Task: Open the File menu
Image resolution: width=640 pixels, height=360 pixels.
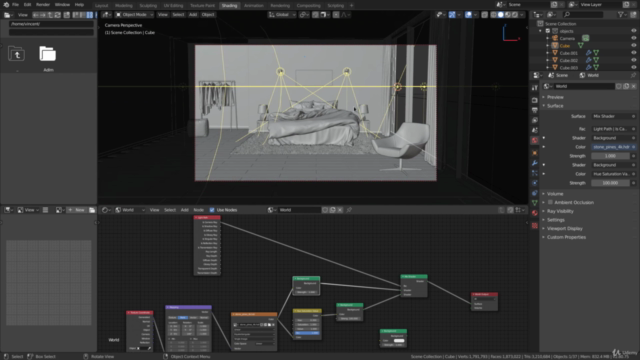Action: click(15, 4)
